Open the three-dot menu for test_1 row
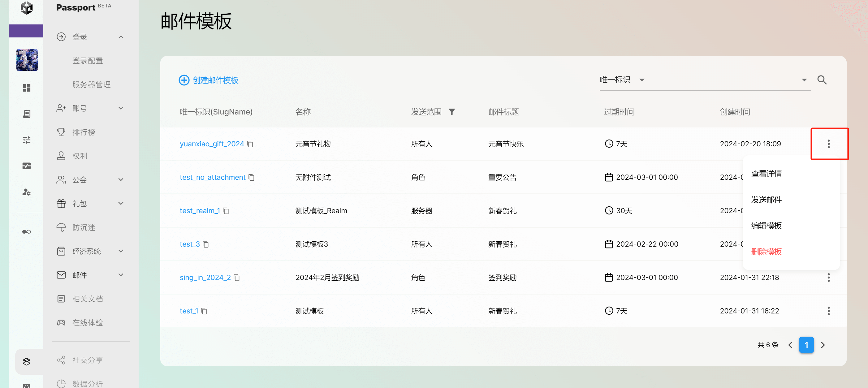The height and width of the screenshot is (388, 868). tap(828, 311)
